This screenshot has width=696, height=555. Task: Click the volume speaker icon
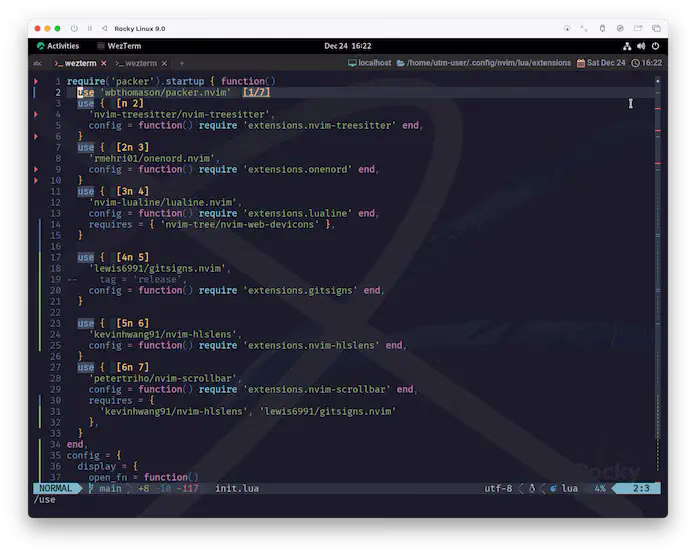click(641, 46)
